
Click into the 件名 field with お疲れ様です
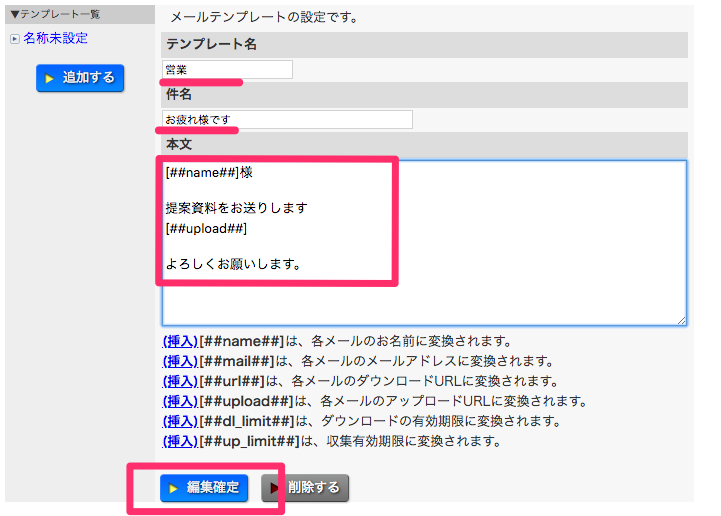coord(287,119)
